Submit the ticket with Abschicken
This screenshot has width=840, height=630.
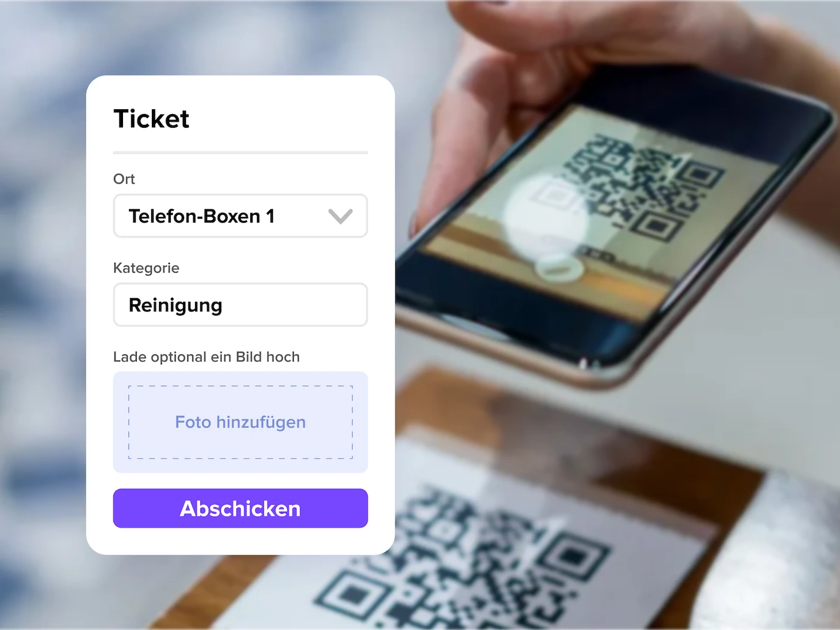240,508
